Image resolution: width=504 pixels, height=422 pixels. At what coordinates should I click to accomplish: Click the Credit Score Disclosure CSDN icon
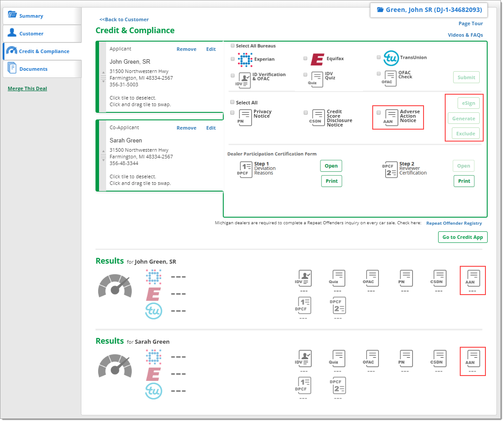click(x=318, y=117)
